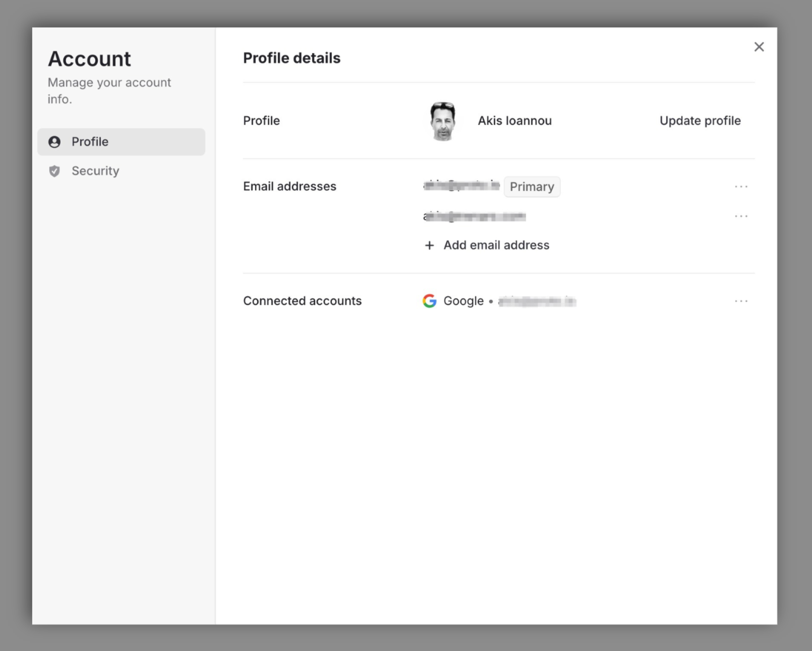The image size is (812, 651).
Task: Click the Primary badge on the email
Action: [x=532, y=186]
